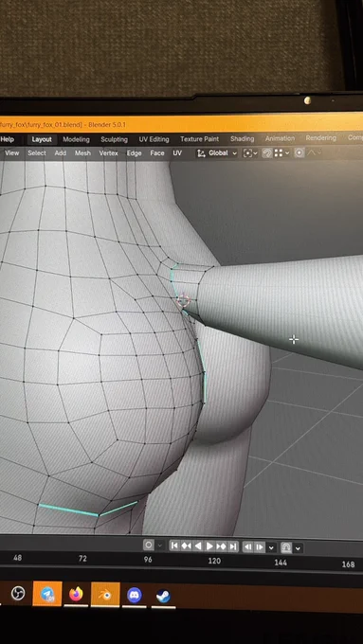
Task: Switch to the Layout workspace tab
Action: (42, 139)
